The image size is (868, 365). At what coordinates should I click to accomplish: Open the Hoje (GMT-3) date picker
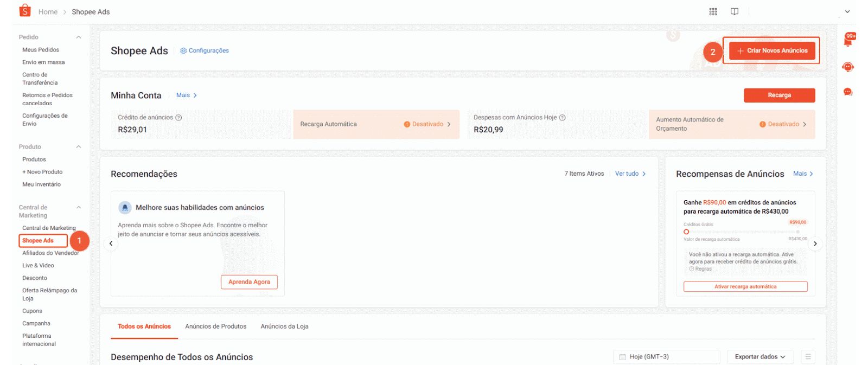(x=667, y=356)
